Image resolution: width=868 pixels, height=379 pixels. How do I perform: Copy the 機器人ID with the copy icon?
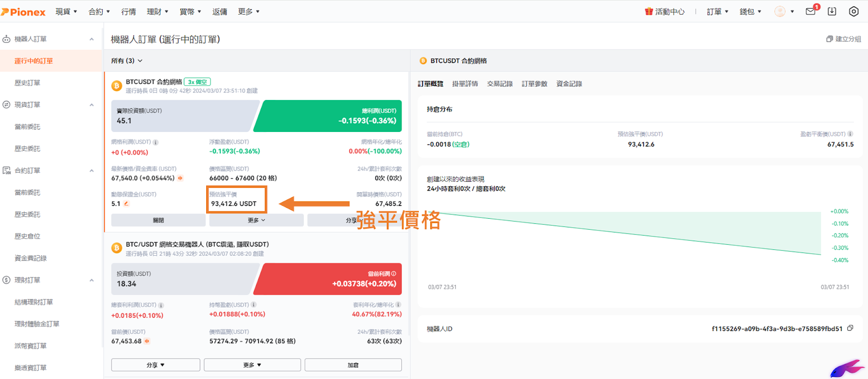[850, 328]
